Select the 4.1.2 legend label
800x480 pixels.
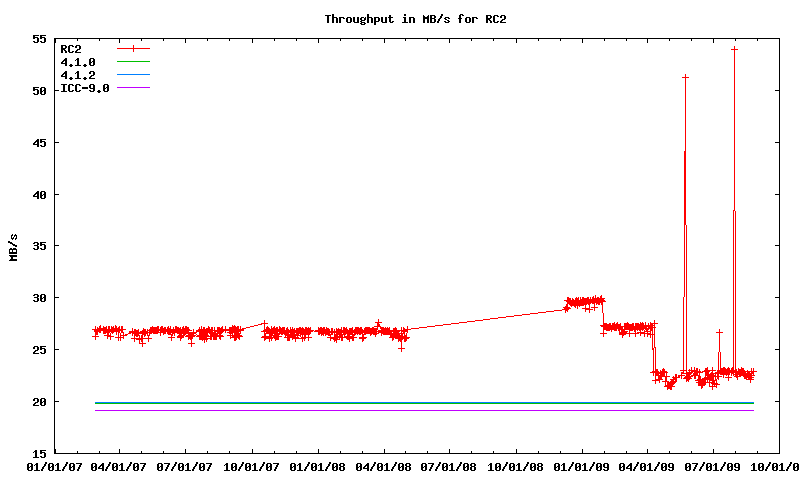(x=78, y=75)
